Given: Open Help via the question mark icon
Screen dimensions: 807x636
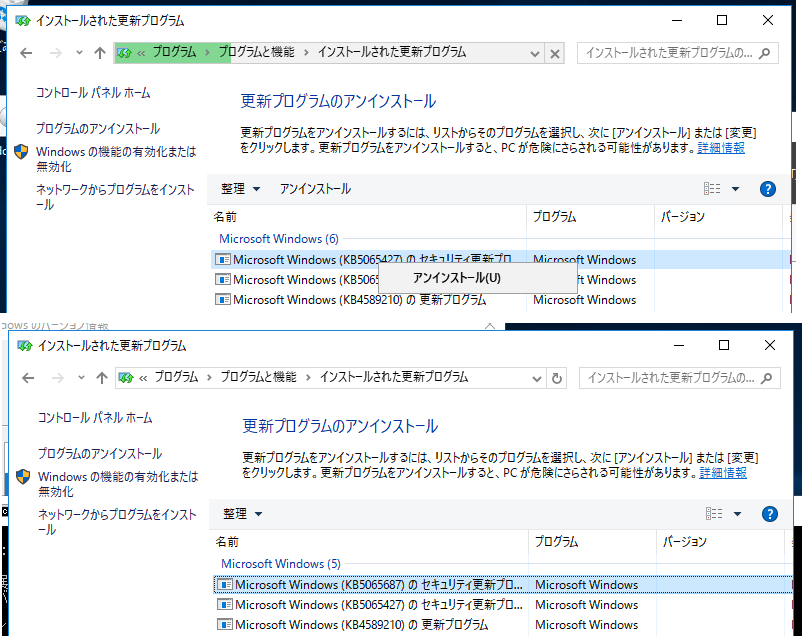Looking at the screenshot, I should (x=768, y=188).
